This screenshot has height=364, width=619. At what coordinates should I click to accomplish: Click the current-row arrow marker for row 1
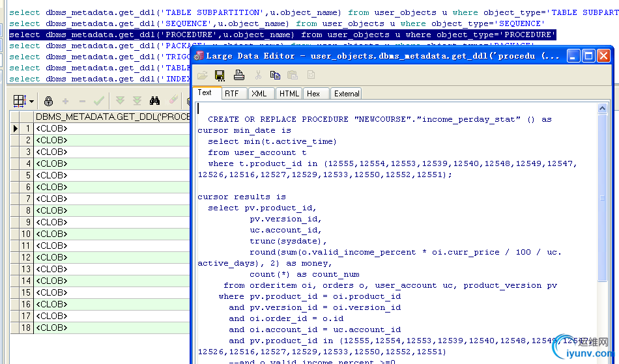point(15,128)
